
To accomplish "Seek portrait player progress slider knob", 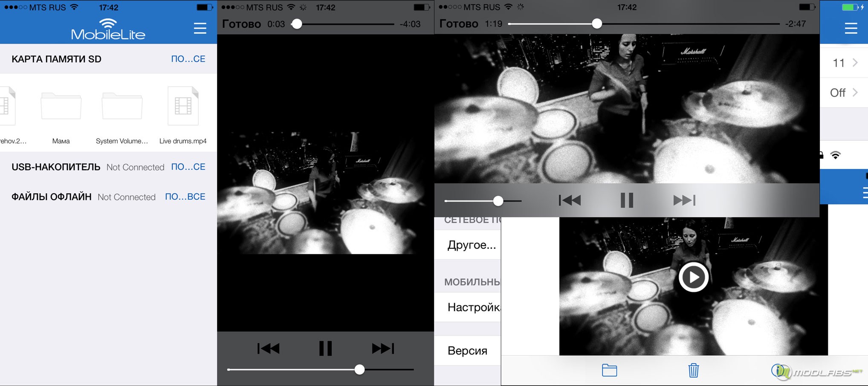I will [x=297, y=24].
